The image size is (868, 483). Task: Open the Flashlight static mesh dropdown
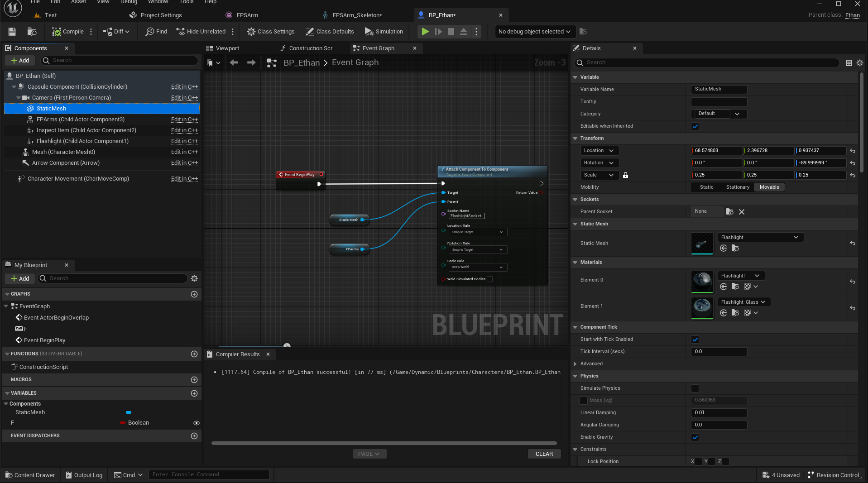[760, 238]
